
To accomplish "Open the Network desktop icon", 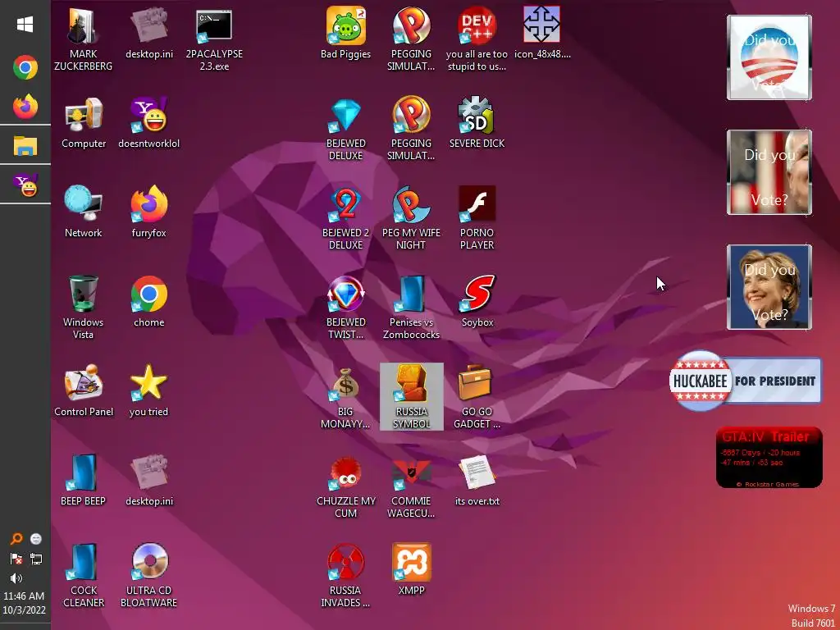I will [83, 212].
